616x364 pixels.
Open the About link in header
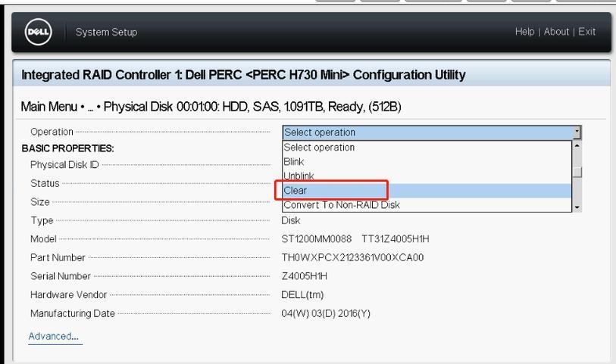556,32
